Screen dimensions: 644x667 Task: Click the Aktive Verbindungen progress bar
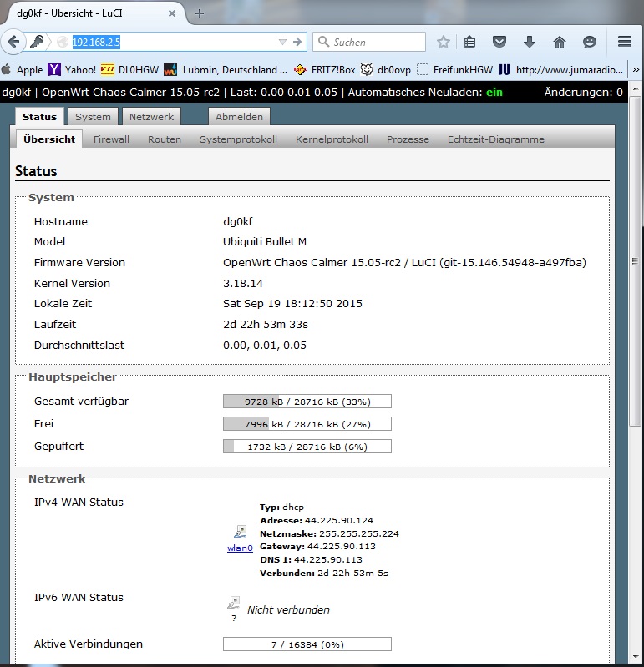coord(307,644)
